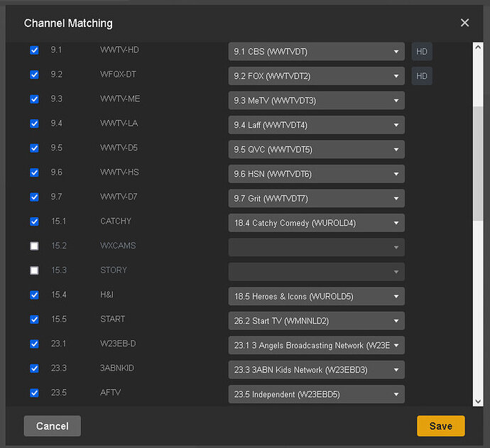Open the 9.3 MeTV (WWTVDT3) dropdown
Screen dimensions: 490x448
click(x=317, y=101)
